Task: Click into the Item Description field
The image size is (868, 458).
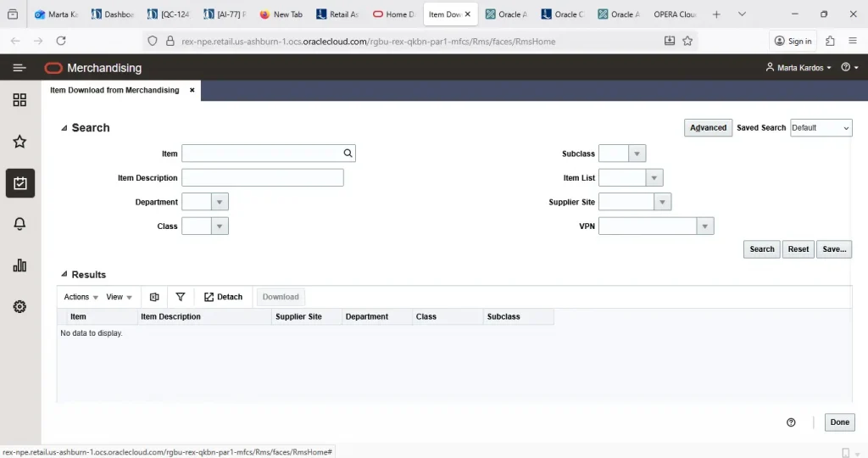Action: tap(262, 178)
